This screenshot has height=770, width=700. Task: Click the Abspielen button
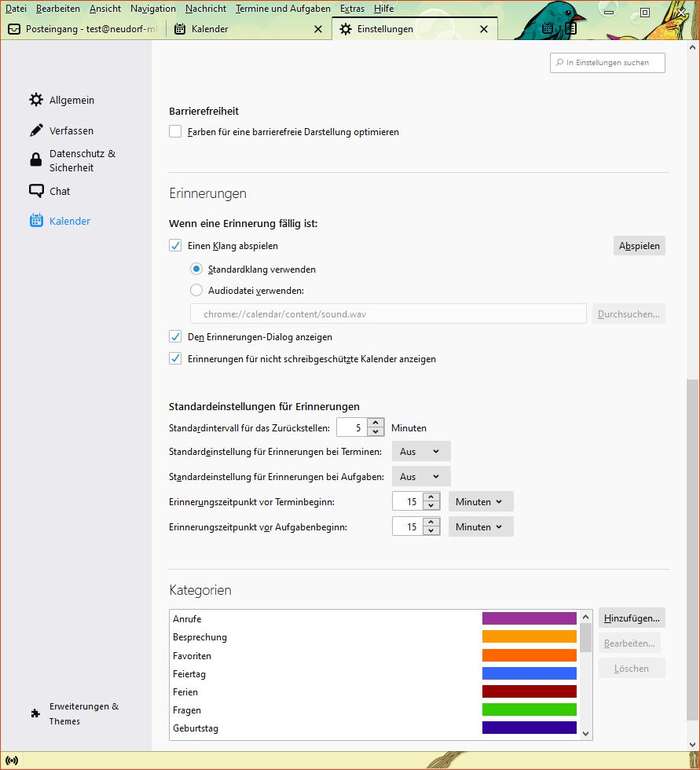click(638, 246)
